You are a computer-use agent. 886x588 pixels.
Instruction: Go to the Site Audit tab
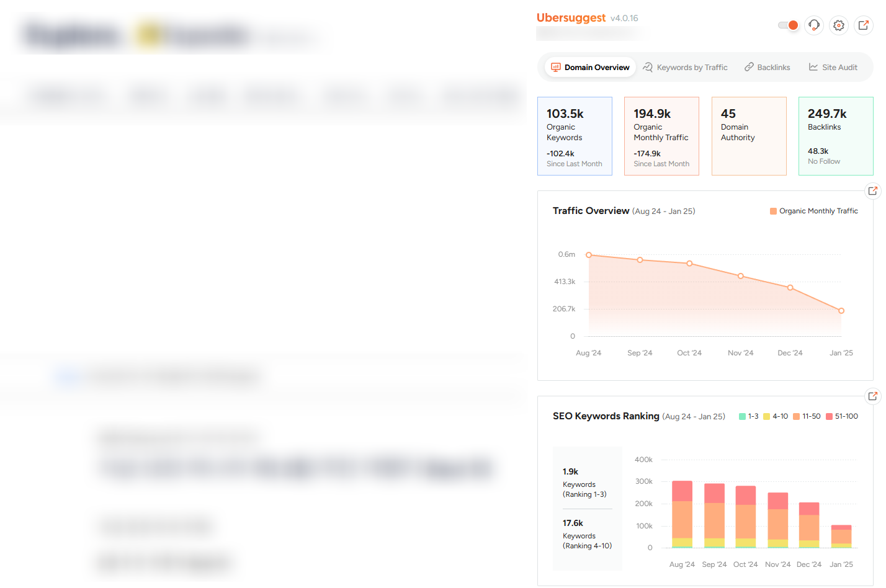[833, 67]
